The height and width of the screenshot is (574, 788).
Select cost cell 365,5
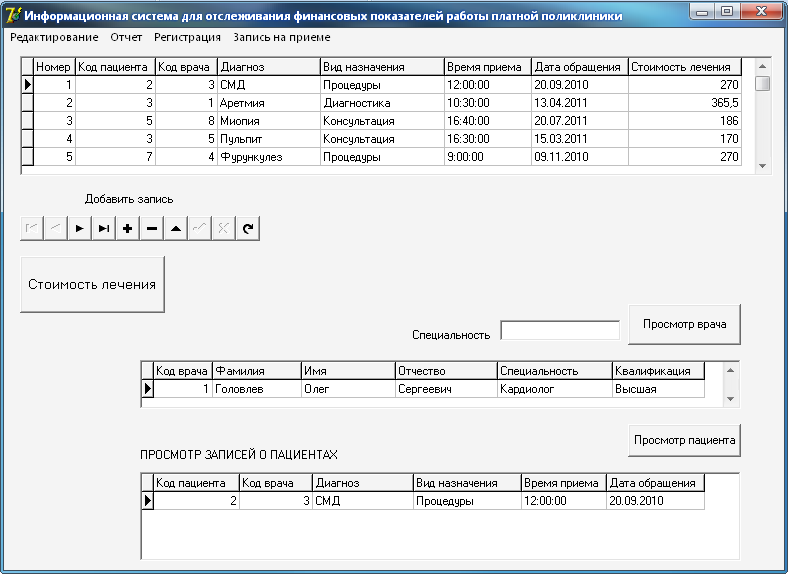(685, 103)
